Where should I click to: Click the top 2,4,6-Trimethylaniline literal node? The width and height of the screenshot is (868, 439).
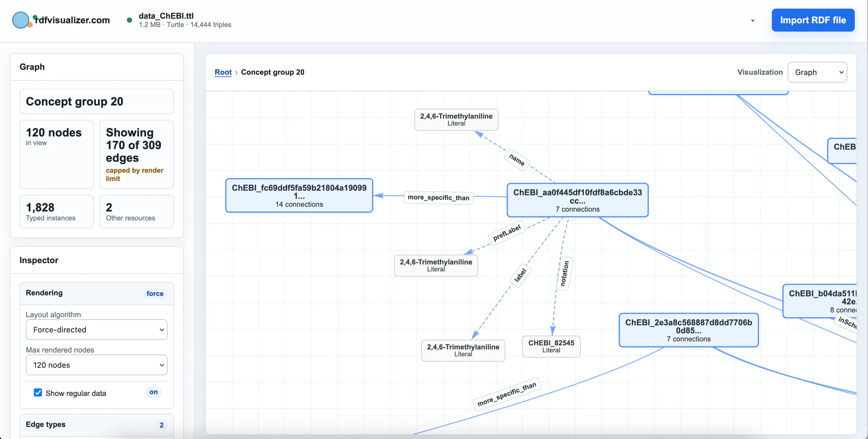456,119
